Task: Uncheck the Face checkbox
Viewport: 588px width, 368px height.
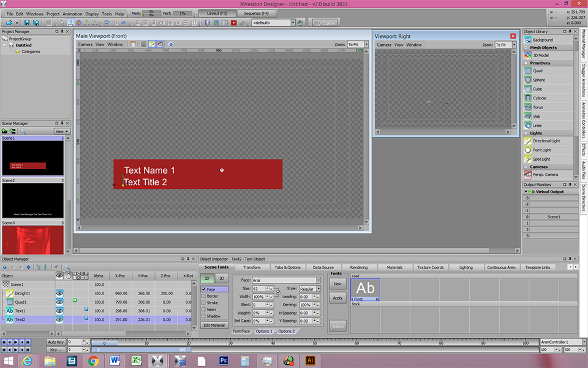Action: 203,289
